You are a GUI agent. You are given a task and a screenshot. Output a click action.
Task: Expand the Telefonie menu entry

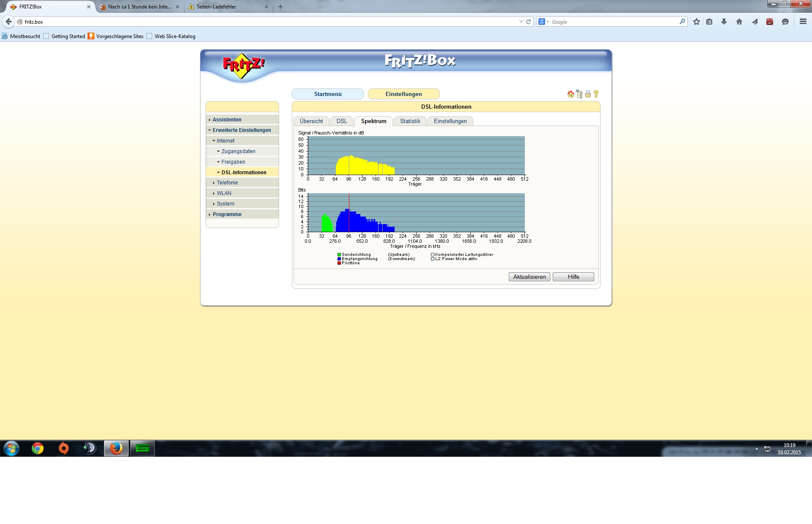tap(228, 183)
